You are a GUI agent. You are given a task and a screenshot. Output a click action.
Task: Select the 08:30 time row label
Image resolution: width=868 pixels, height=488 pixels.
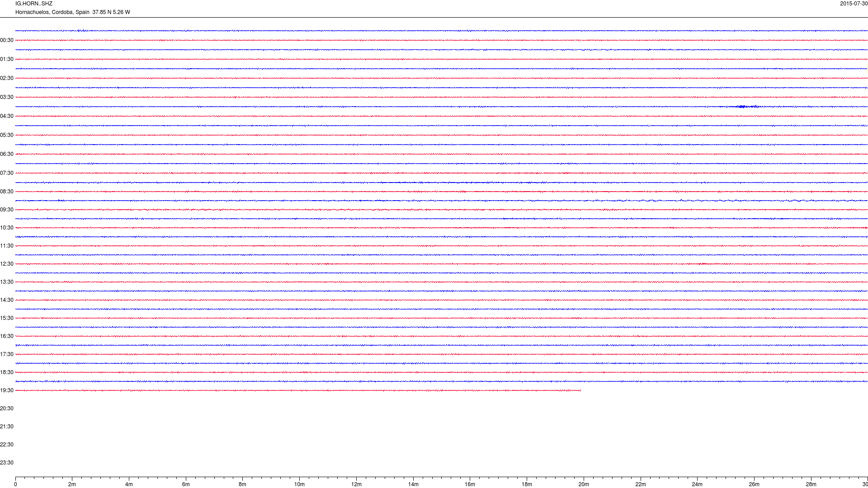(x=7, y=192)
